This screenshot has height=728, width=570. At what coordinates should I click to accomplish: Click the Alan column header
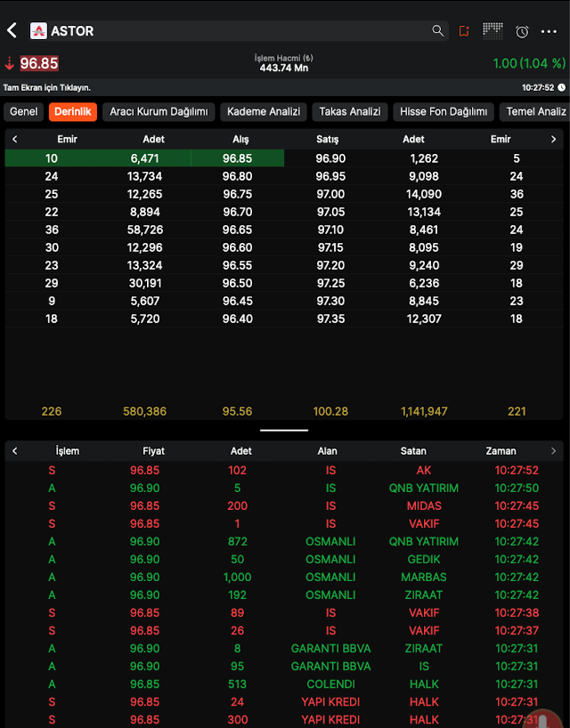point(328,451)
